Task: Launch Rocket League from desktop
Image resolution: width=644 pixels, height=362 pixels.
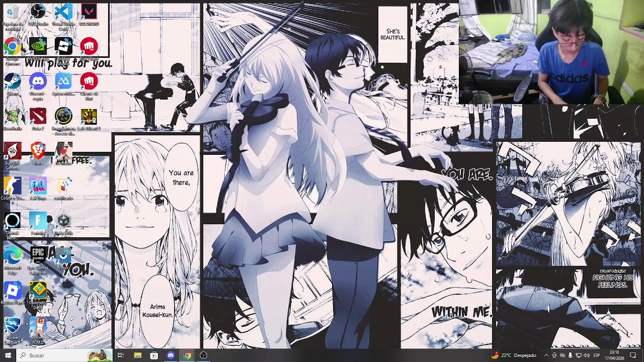Action: (13, 331)
